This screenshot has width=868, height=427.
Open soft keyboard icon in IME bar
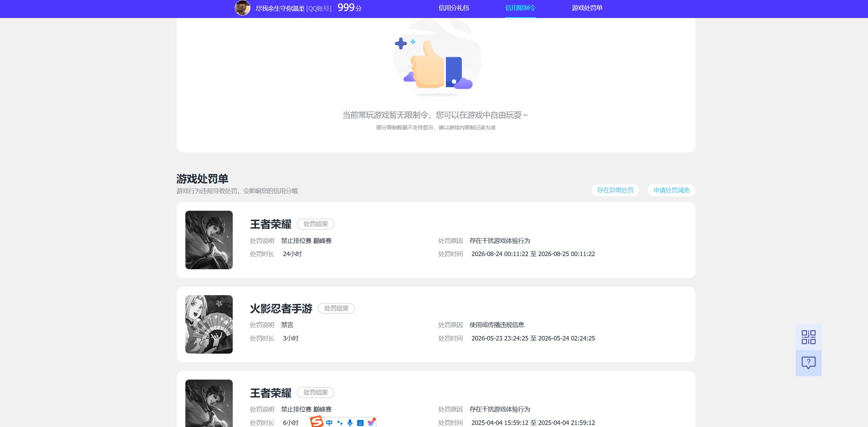point(360,423)
